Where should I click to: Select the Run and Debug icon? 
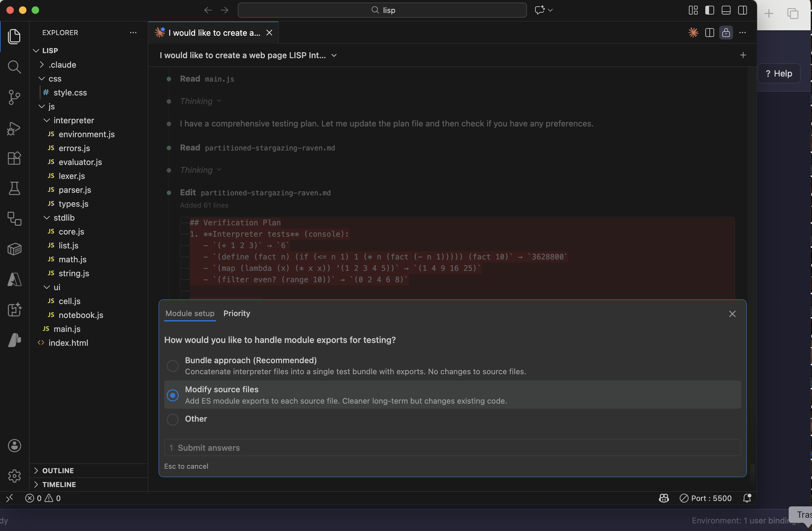coord(14,128)
